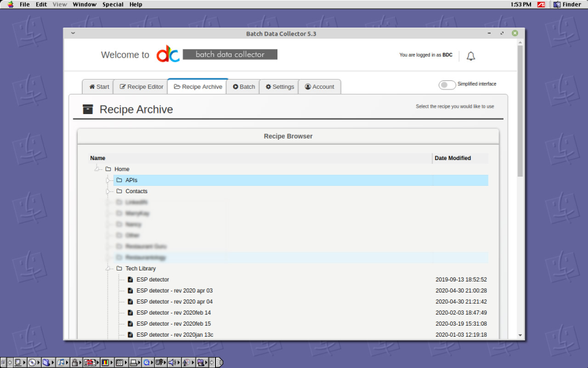Open the Special menu
The height and width of the screenshot is (368, 588).
pyautogui.click(x=113, y=4)
